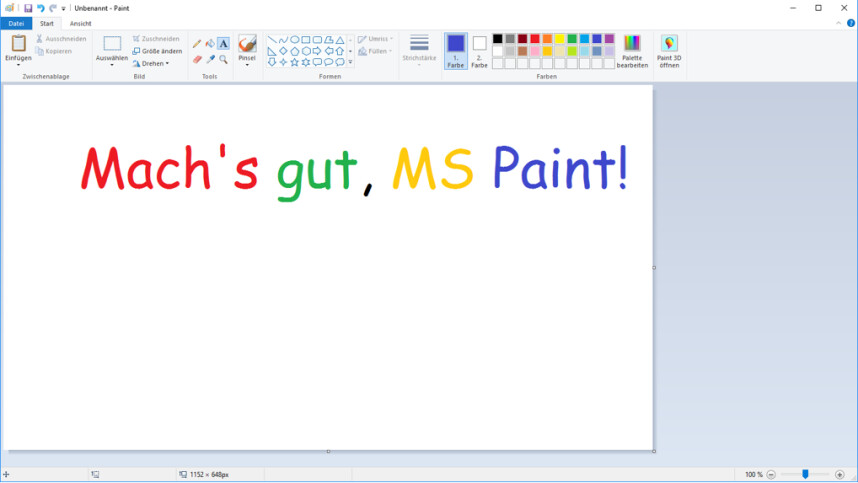Click Zuschneiden button
Image resolution: width=858 pixels, height=483 pixels.
tap(156, 39)
